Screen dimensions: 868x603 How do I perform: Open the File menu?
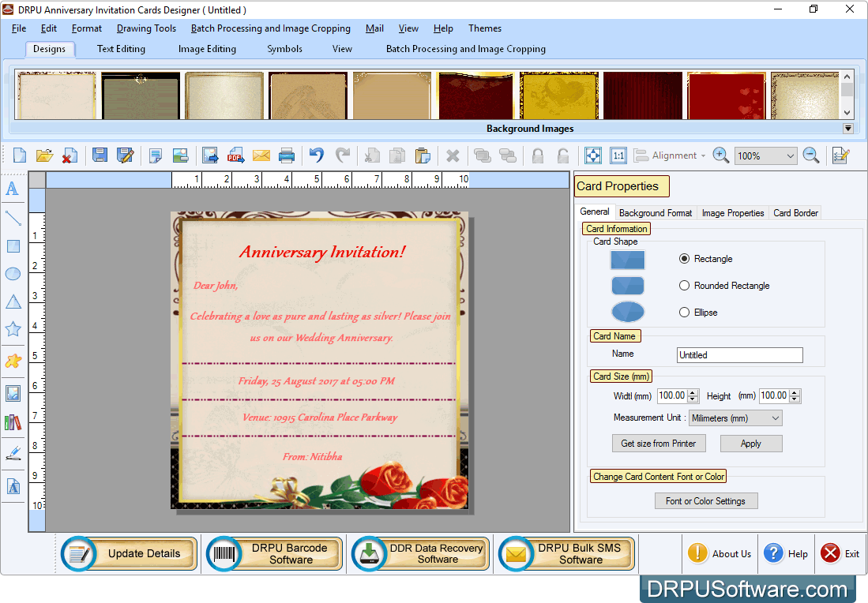19,28
